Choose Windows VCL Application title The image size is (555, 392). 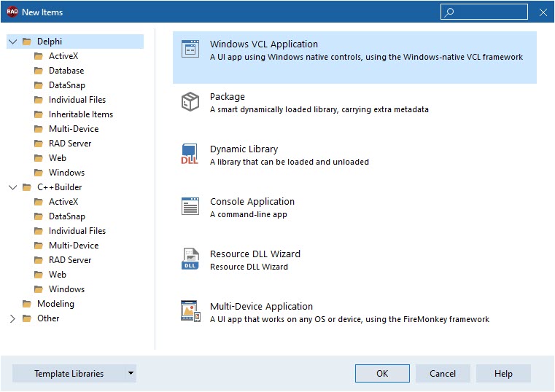[x=264, y=44]
